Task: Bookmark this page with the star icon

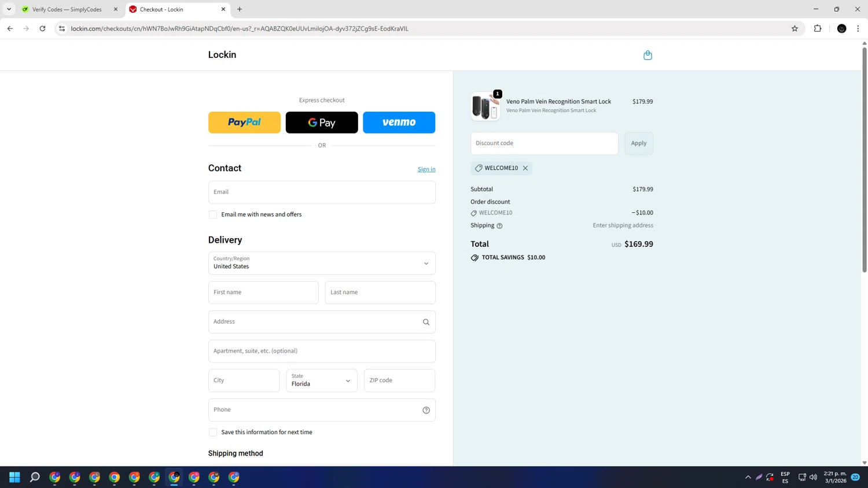Action: pos(795,28)
